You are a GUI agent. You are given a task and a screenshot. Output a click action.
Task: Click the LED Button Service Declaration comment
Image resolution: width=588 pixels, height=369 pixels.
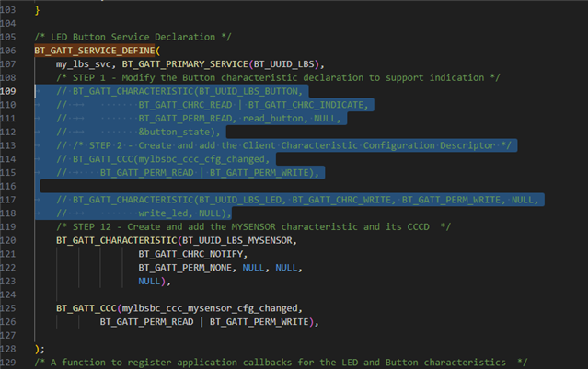point(133,37)
